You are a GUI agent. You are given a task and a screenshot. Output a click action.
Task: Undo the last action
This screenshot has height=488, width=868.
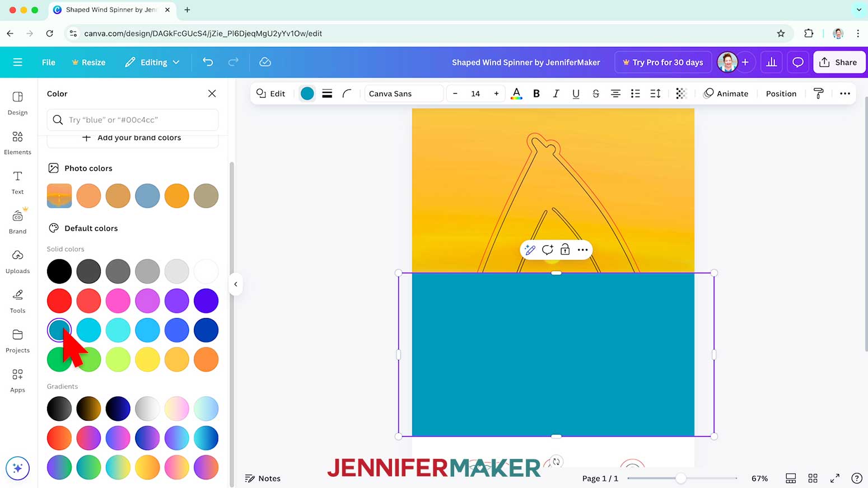pos(208,62)
